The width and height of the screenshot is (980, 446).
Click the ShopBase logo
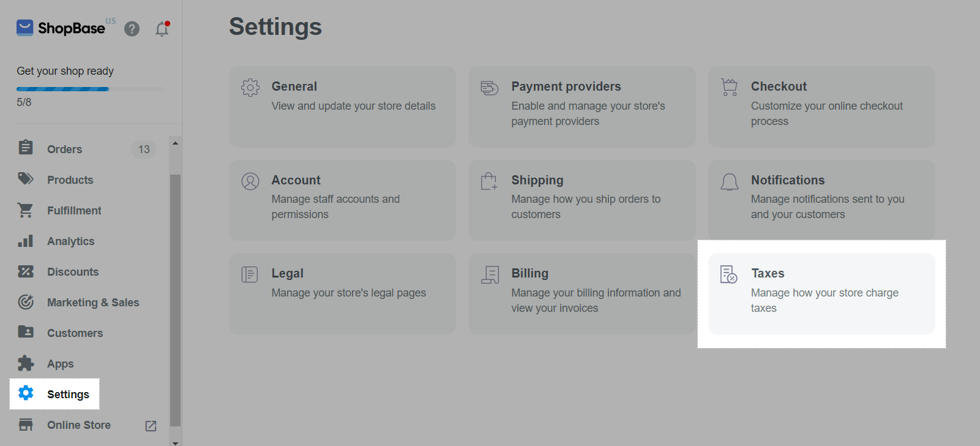(x=61, y=28)
